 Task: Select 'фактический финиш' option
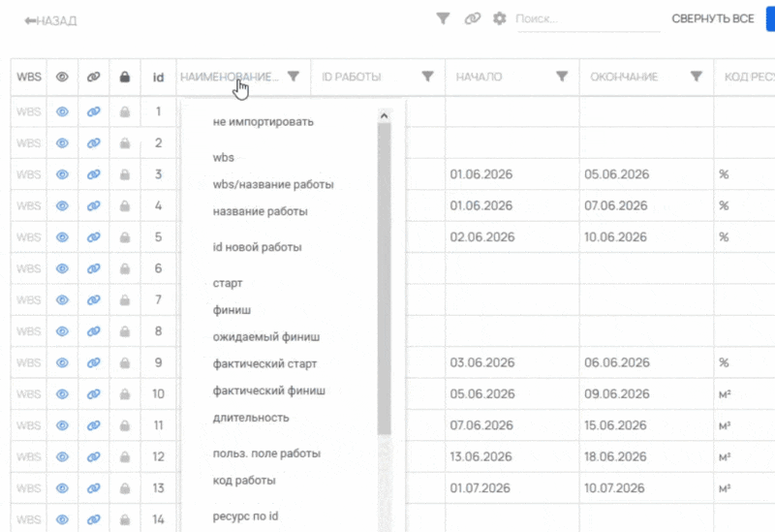269,391
